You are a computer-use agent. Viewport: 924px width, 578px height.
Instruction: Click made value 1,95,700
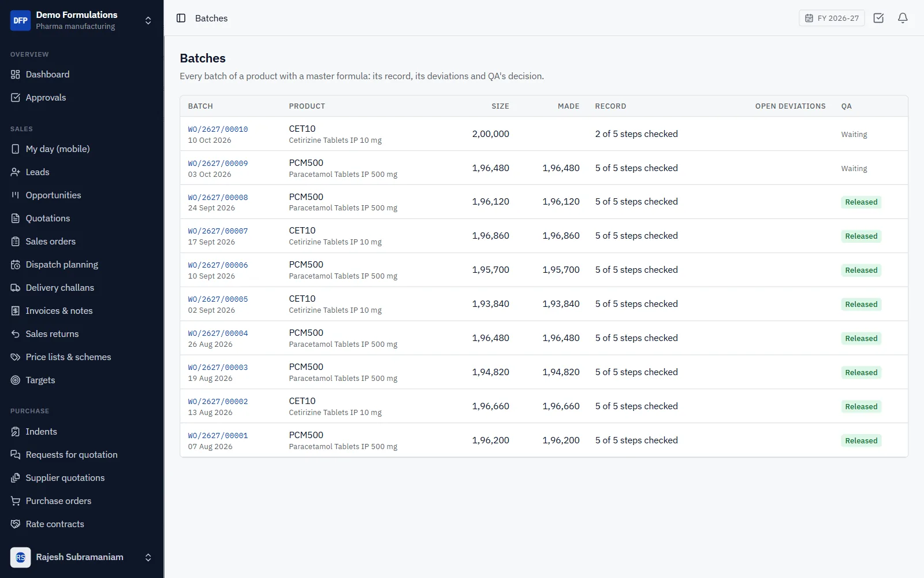561,270
